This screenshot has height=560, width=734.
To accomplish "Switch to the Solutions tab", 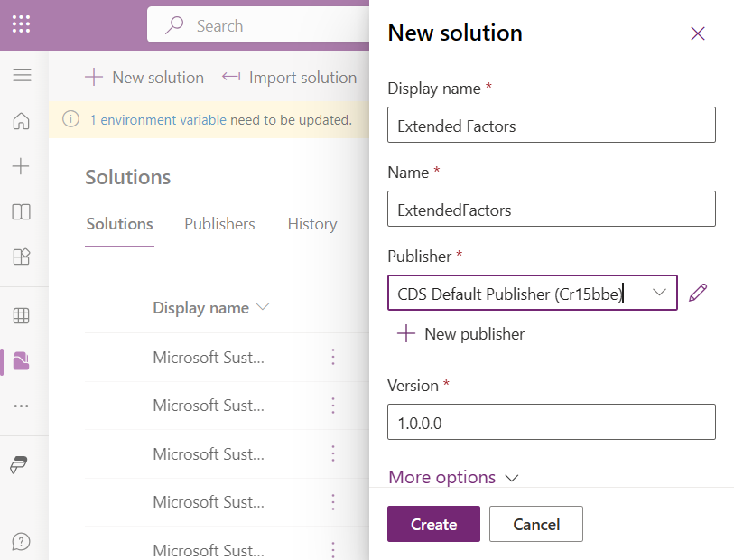I will tap(119, 224).
